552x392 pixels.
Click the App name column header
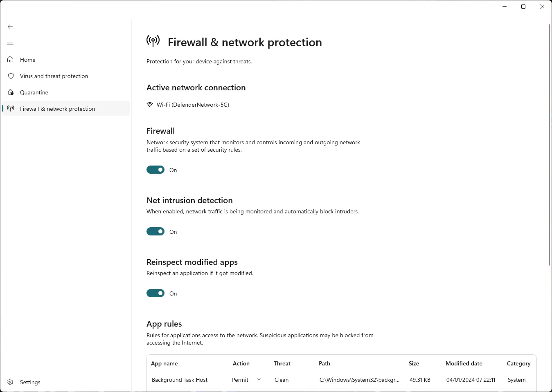pyautogui.click(x=164, y=363)
